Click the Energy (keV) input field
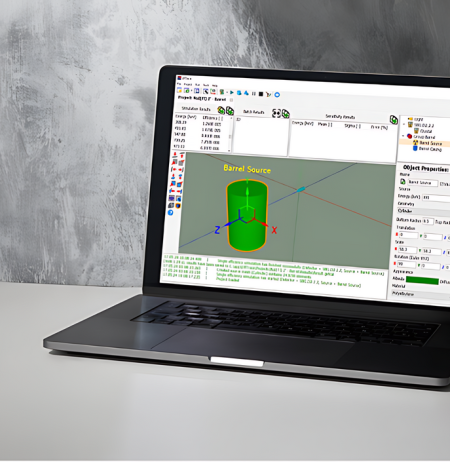The width and height of the screenshot is (450, 462). 436,198
